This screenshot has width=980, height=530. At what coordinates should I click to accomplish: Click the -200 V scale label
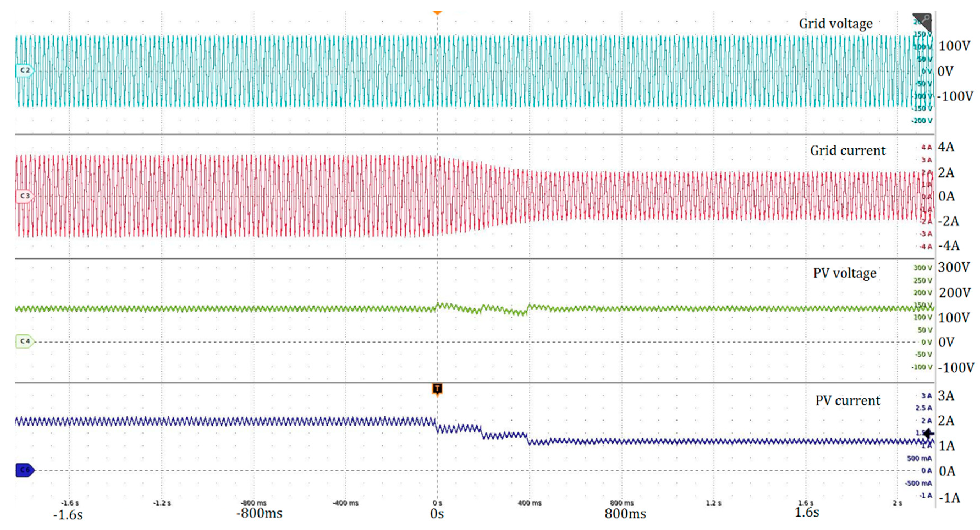pyautogui.click(x=921, y=120)
